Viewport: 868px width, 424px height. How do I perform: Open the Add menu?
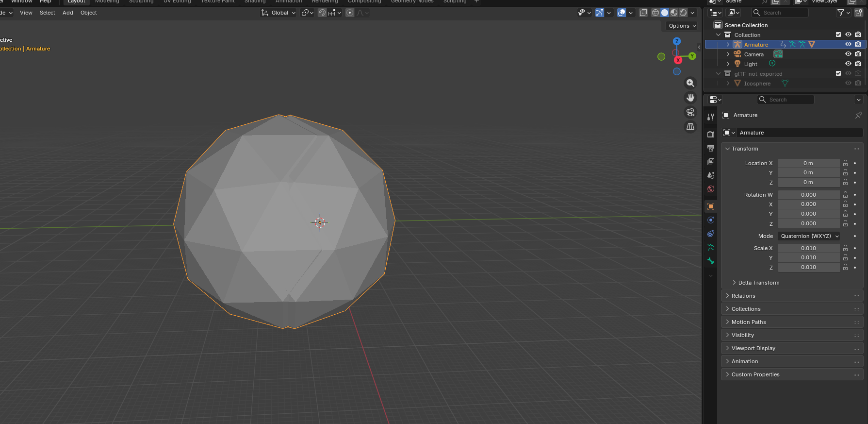[x=68, y=13]
